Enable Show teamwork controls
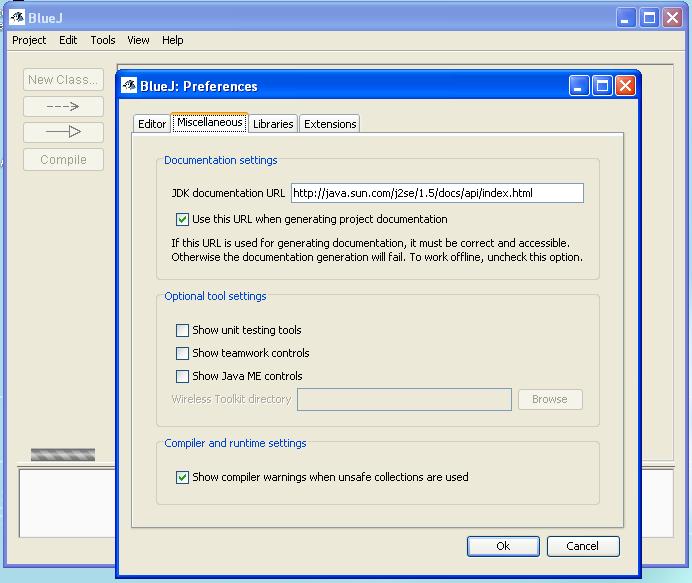The height and width of the screenshot is (583, 692). click(182, 354)
